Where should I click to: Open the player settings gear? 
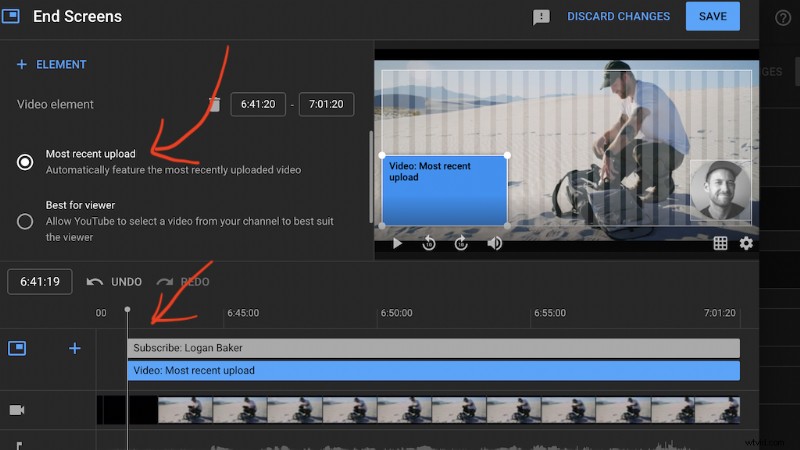(x=746, y=243)
